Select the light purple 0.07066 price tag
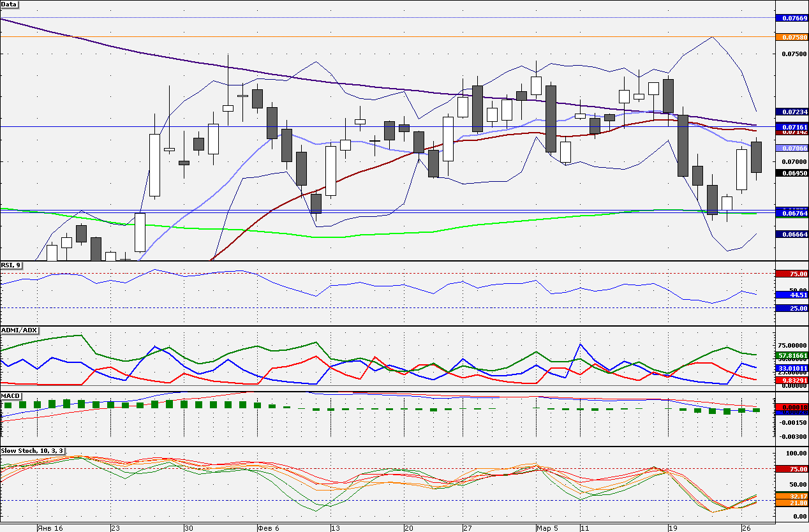The width and height of the screenshot is (809, 532). [792, 148]
